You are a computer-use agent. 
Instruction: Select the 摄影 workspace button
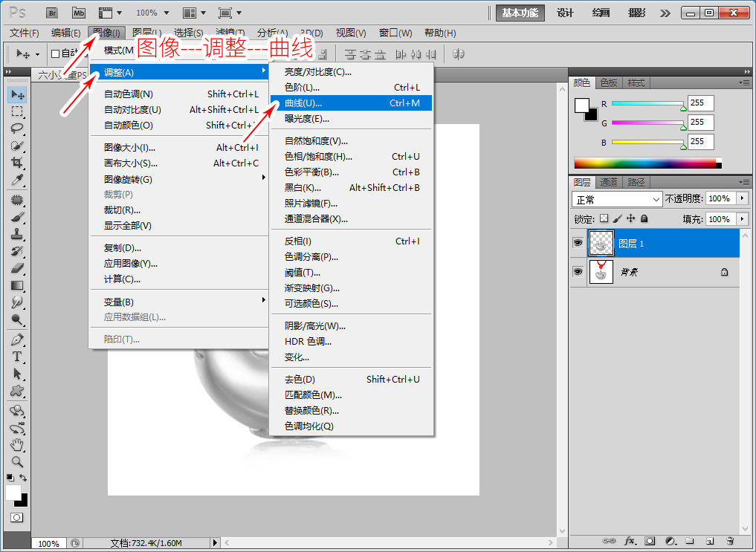tap(636, 13)
